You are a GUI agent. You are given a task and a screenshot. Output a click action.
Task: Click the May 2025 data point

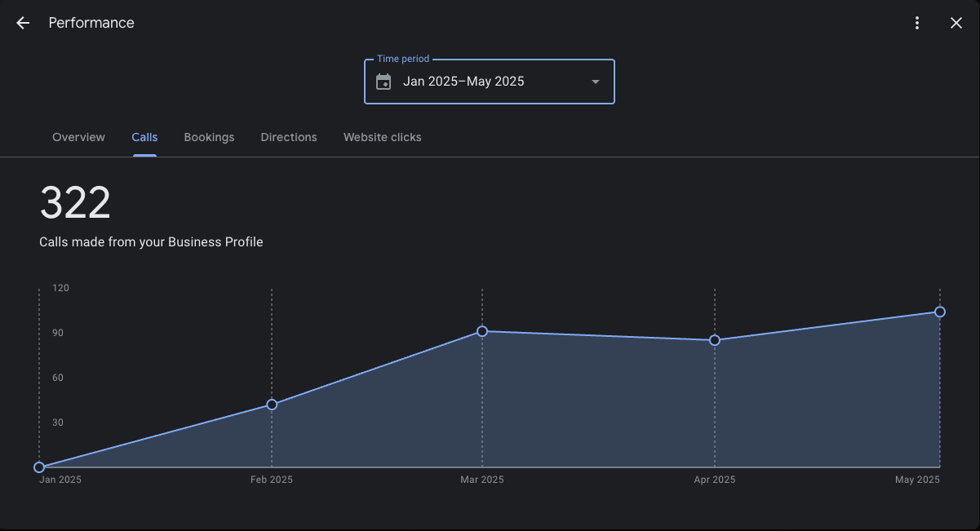pyautogui.click(x=940, y=312)
